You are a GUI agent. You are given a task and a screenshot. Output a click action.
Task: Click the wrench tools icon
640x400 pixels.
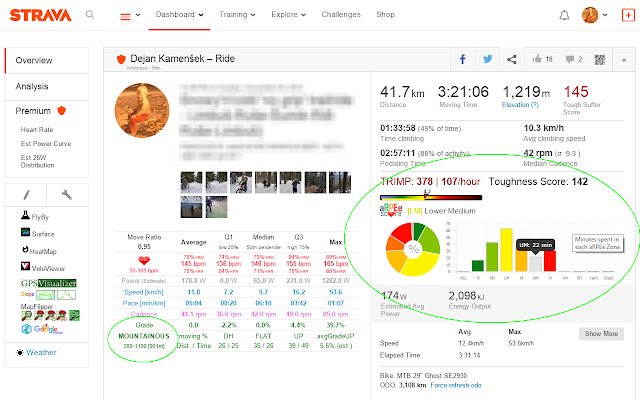[x=67, y=195]
